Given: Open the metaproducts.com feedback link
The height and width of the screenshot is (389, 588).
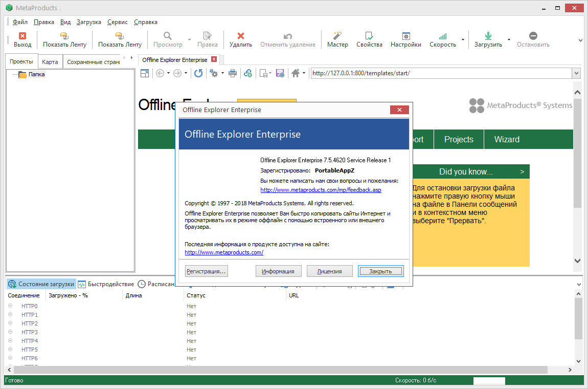Looking at the screenshot, I should (x=321, y=190).
